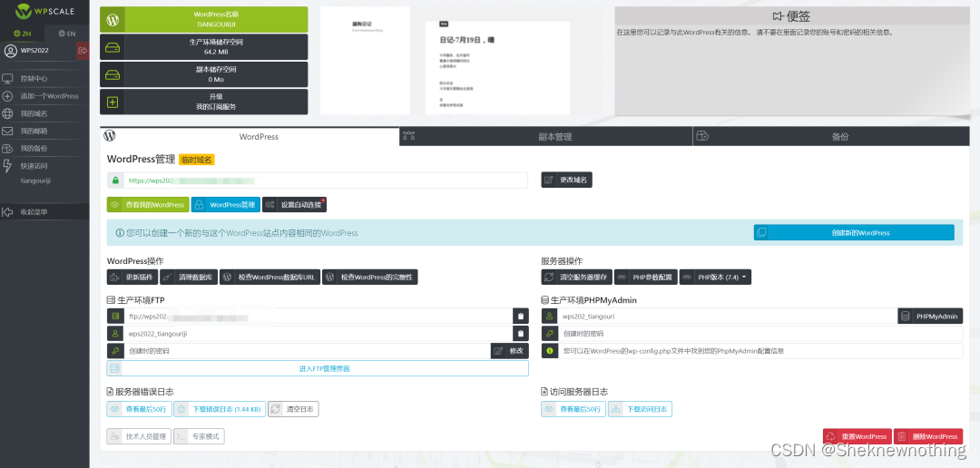This screenshot has height=468, width=980.
Task: Click 专家模式 button
Action: point(199,436)
